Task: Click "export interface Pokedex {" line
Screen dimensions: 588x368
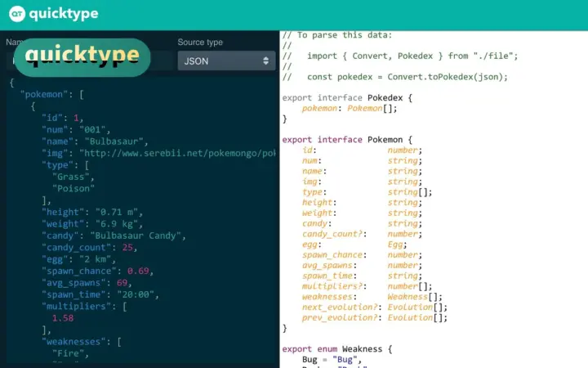Action: (347, 98)
